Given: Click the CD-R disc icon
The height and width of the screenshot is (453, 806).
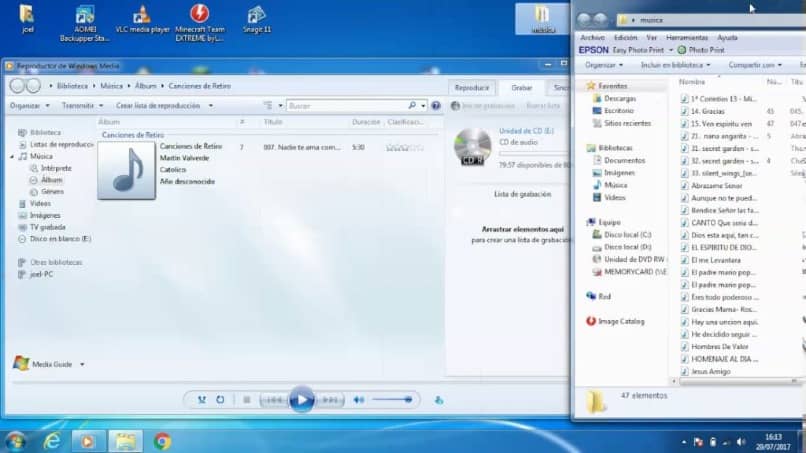Looking at the screenshot, I should tap(472, 147).
